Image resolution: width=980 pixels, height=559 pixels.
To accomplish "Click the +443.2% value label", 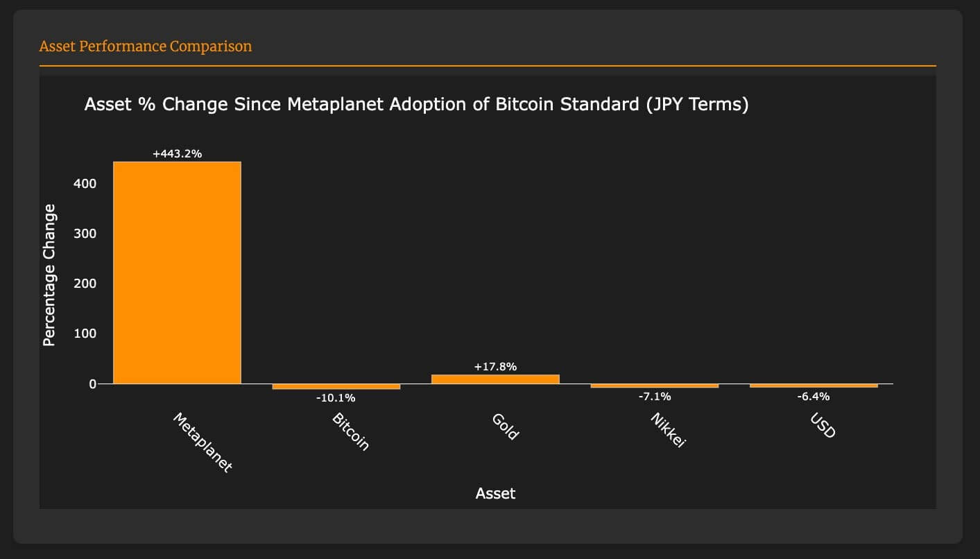I will [177, 154].
